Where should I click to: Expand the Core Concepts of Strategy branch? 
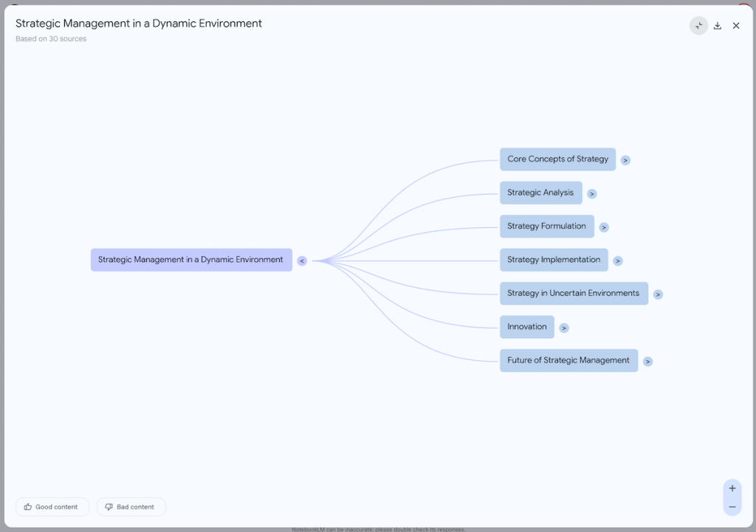coord(625,160)
